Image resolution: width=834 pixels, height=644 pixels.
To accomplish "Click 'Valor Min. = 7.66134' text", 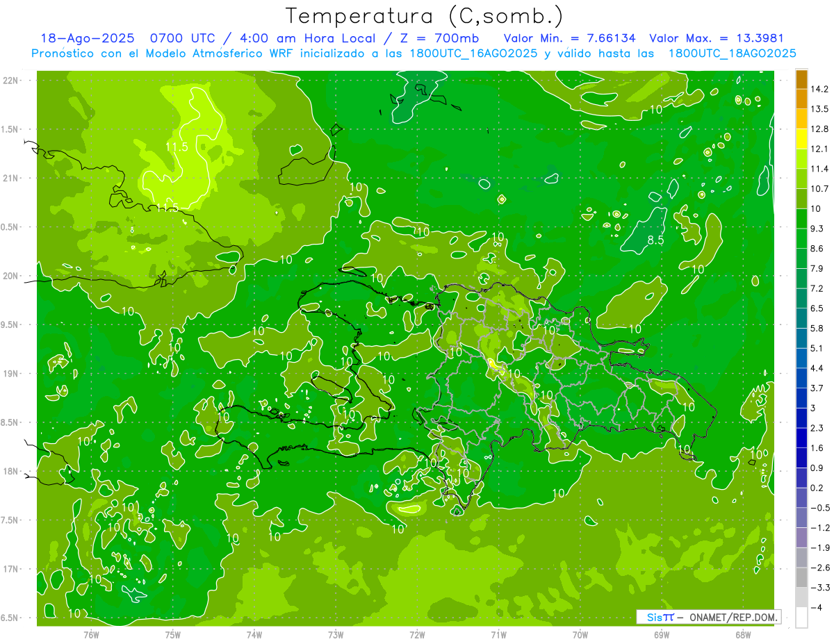I will coord(569,39).
